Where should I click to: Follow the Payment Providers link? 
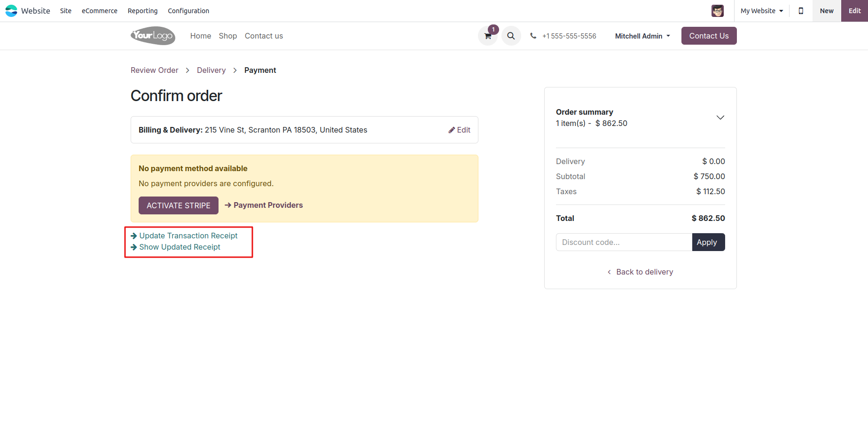point(268,205)
